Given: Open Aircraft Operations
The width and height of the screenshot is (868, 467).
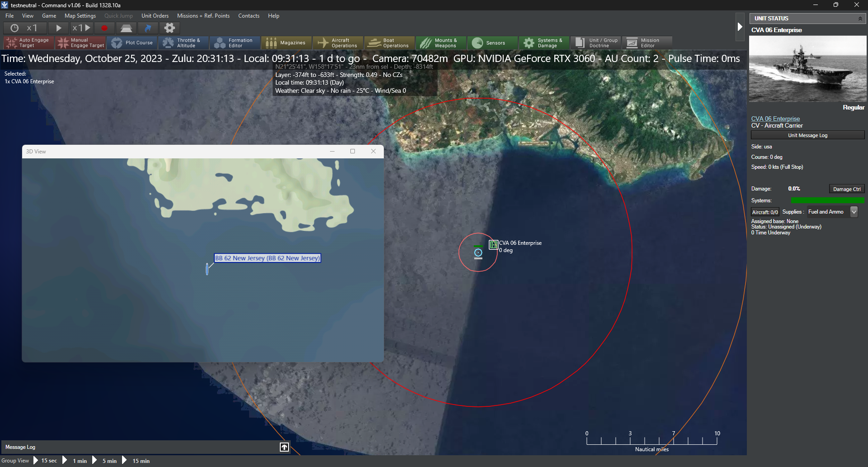Looking at the screenshot, I should tap(338, 43).
